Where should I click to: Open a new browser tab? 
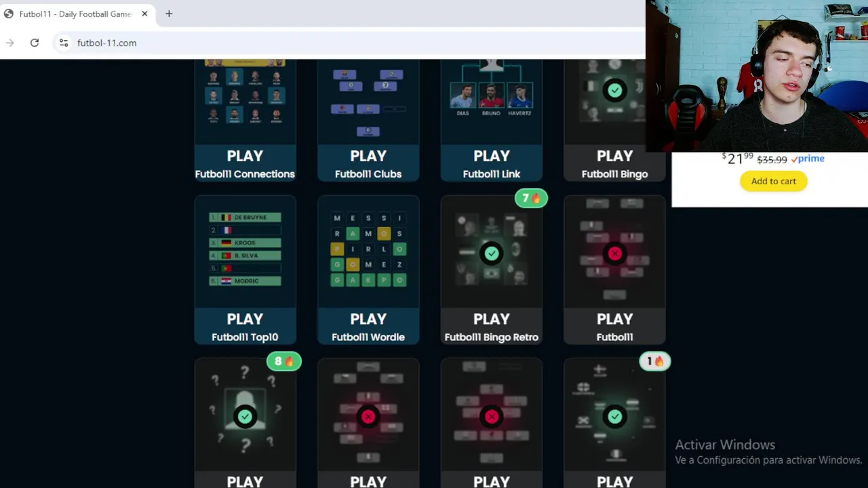169,14
